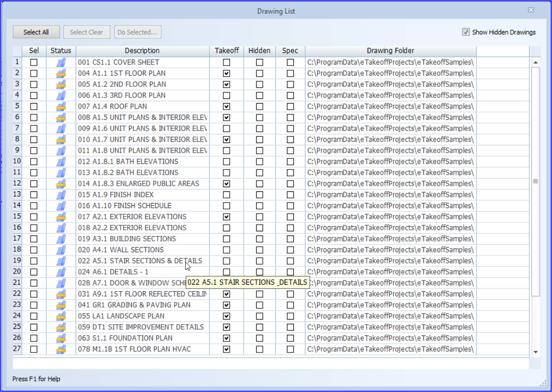The height and width of the screenshot is (392, 552).
Task: Click the status icon for 063 S1.1 FOUNDATION PLAN
Action: point(61,338)
